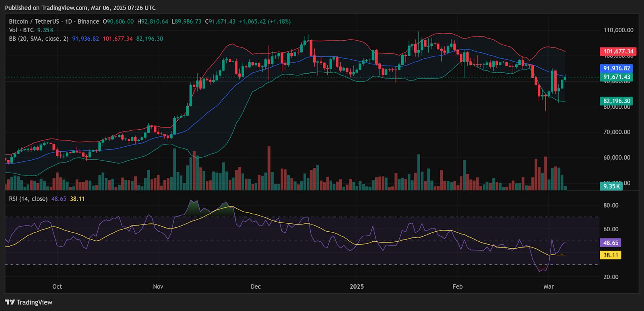Click the yellow 38.11 RSI average tag

[611, 255]
